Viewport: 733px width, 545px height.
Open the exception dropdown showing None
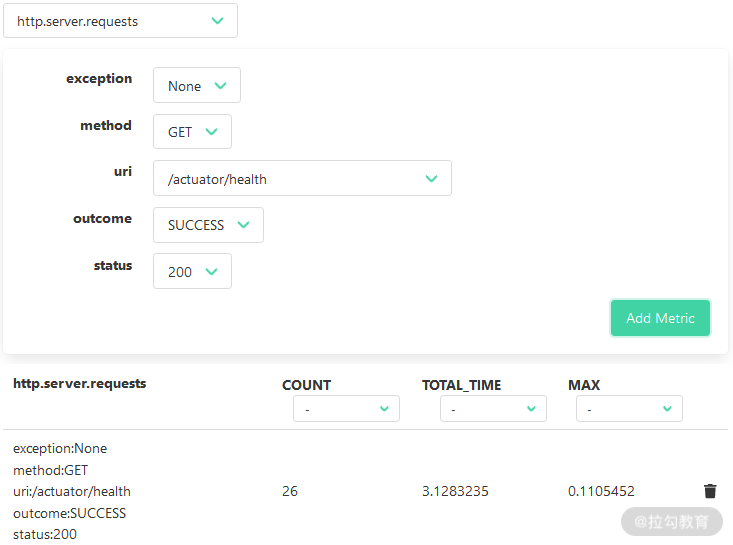pyautogui.click(x=196, y=86)
